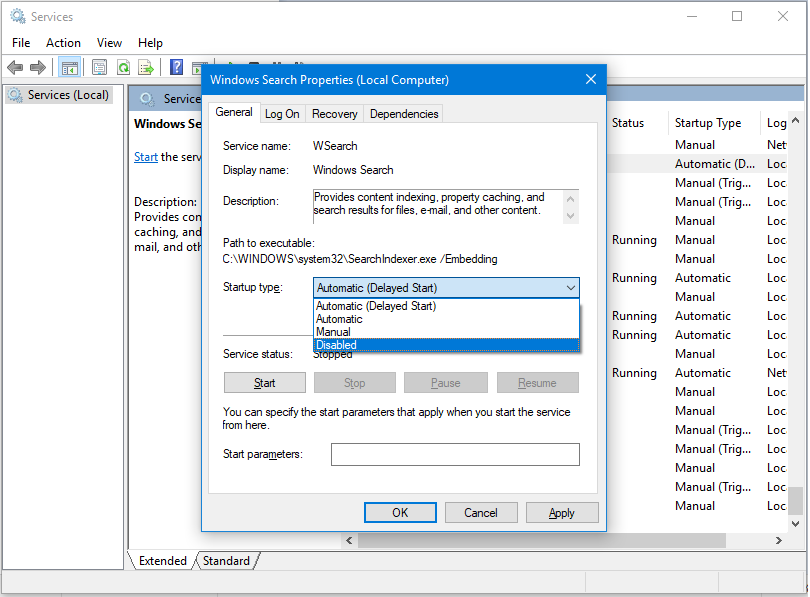Switch to the General tab
The image size is (810, 597).
coord(233,112)
